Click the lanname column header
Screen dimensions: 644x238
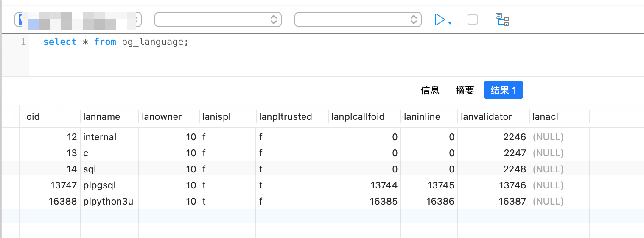(x=101, y=116)
